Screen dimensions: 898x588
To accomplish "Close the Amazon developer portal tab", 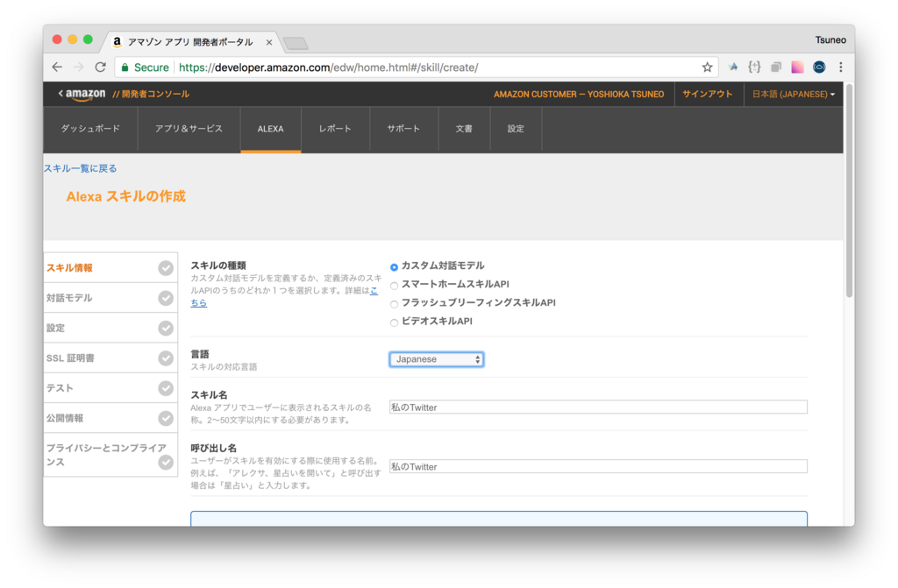I will pos(268,42).
